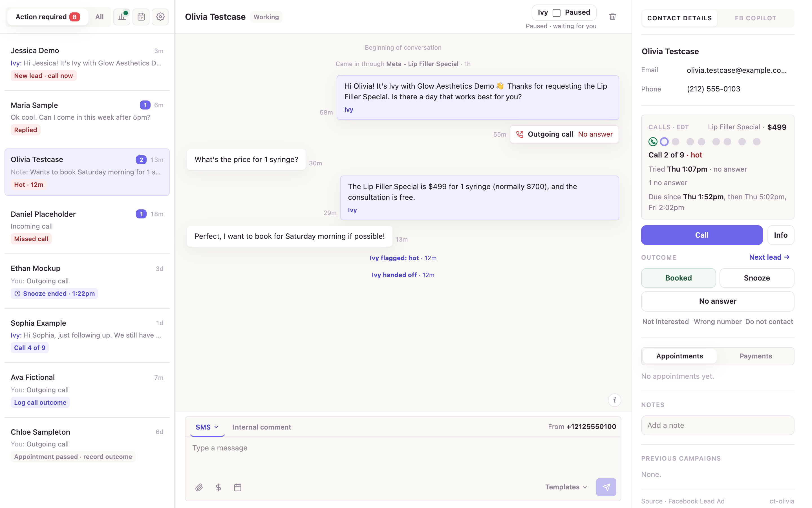Mark outcome as Booked
The width and height of the screenshot is (812, 508).
click(678, 278)
